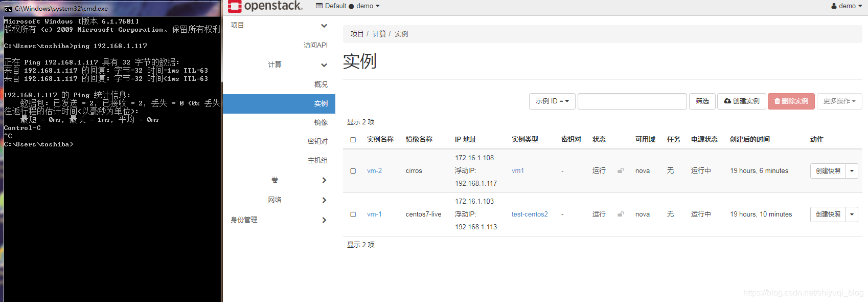The height and width of the screenshot is (302, 868).
Task: Click the OpenStack logo
Action: click(x=265, y=6)
